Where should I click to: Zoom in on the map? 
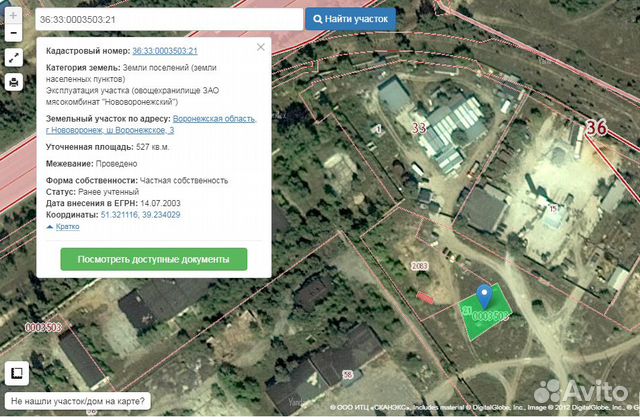coord(13,16)
